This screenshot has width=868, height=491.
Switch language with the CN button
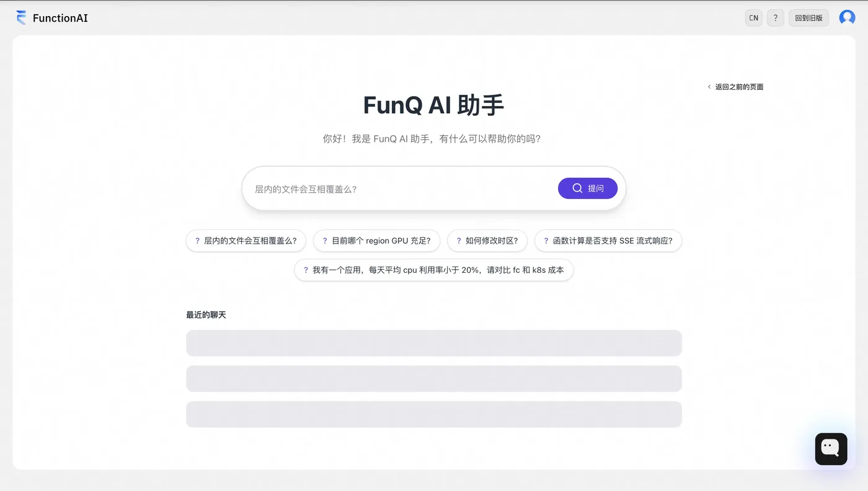pos(754,18)
